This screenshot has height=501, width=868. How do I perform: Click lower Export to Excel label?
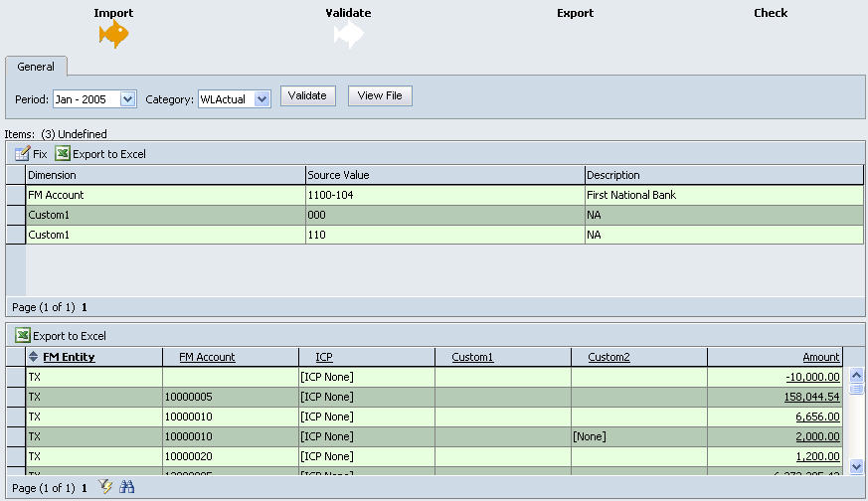70,335
